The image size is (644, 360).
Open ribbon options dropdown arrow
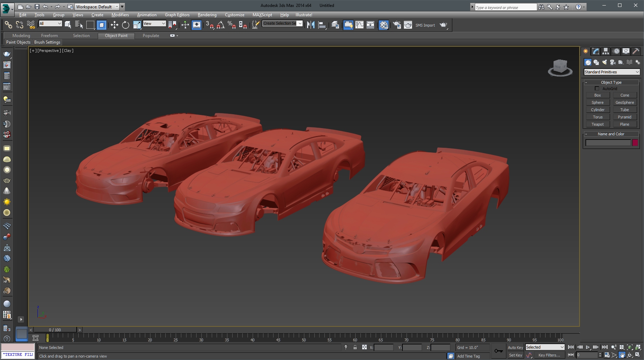pyautogui.click(x=177, y=36)
